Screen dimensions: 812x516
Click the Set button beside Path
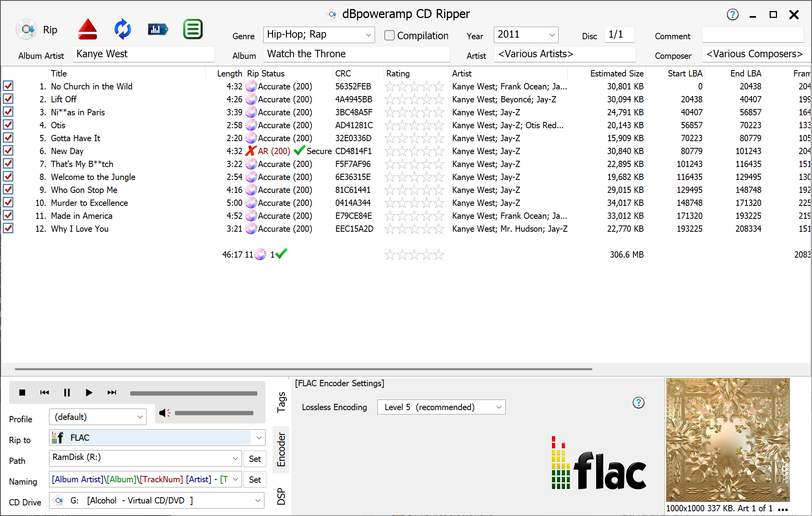(255, 459)
